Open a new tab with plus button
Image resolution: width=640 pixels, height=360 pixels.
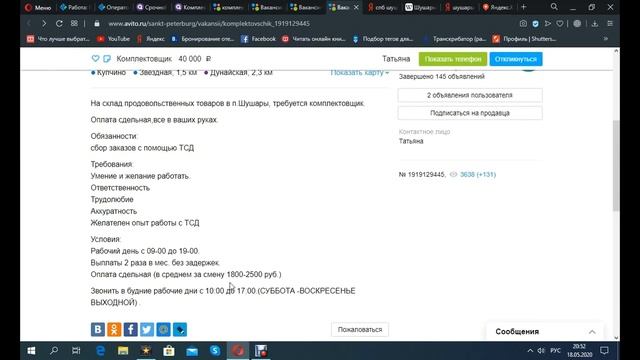524,7
